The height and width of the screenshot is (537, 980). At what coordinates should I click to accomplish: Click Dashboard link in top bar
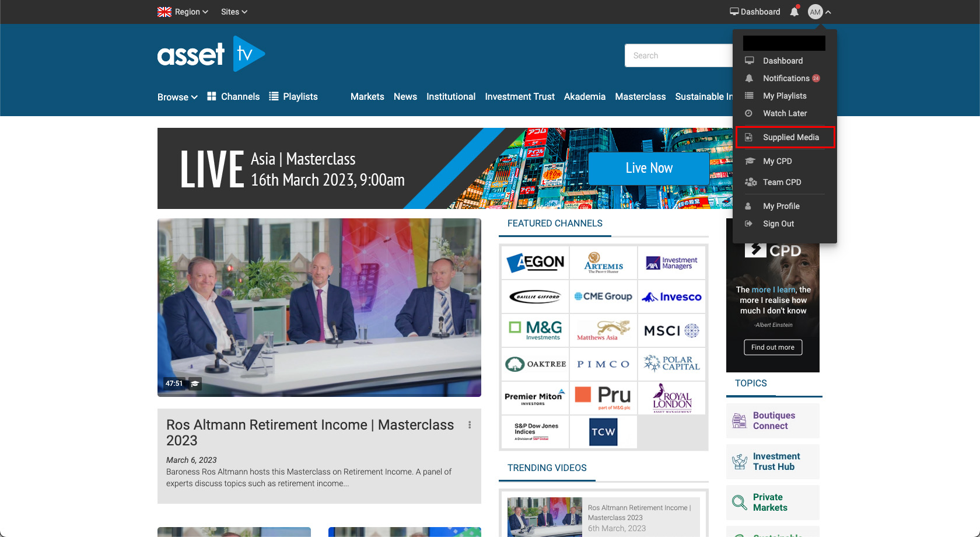pyautogui.click(x=755, y=12)
